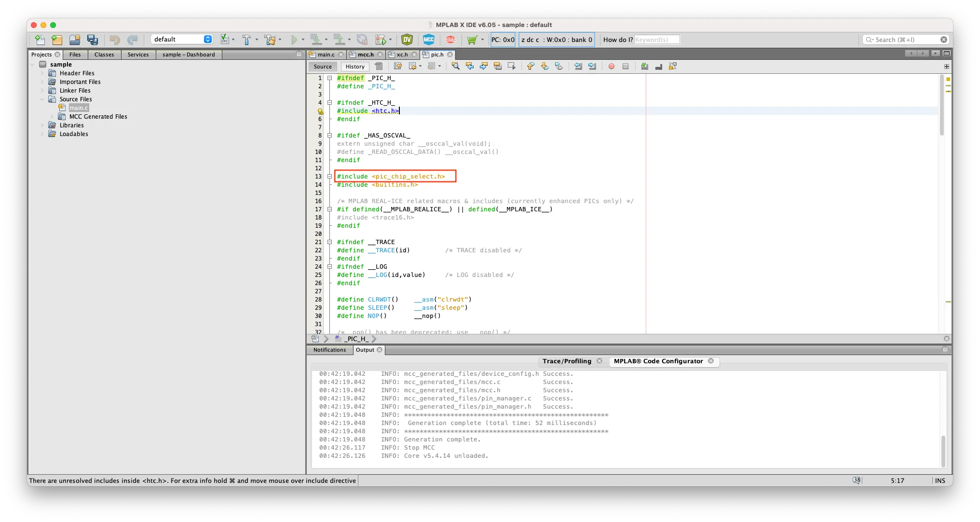Run the main project
Screen dimensions: 980x522
[294, 40]
